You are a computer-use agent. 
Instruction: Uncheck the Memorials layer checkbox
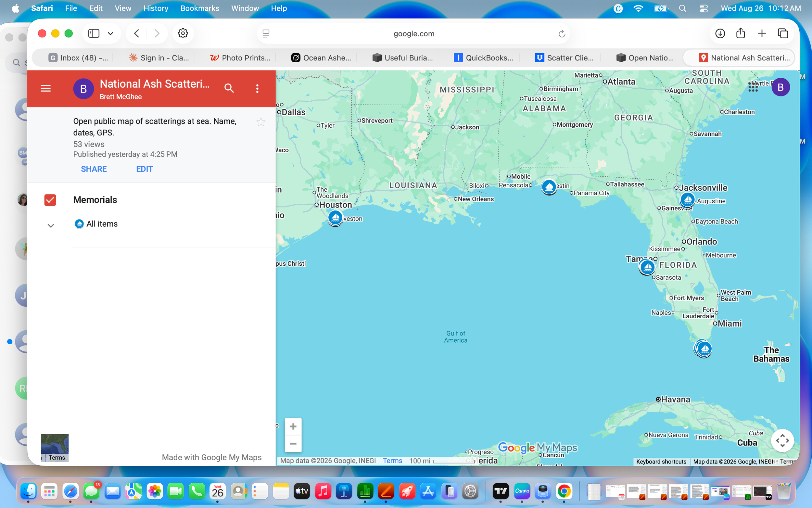50,200
